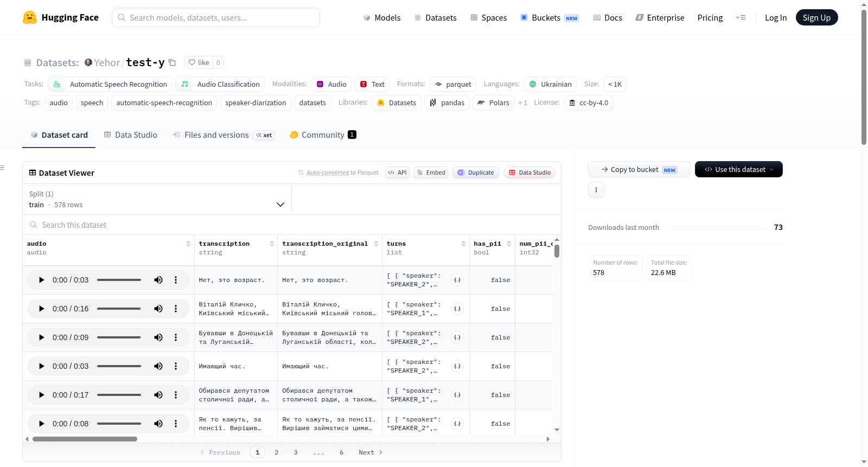Expand the turns JSON in Обирався депутатом row

point(457,395)
